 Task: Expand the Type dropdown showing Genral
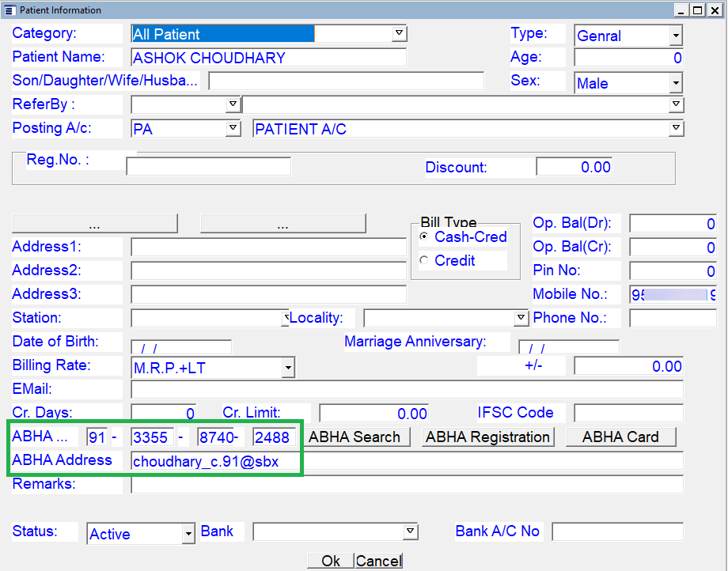675,36
